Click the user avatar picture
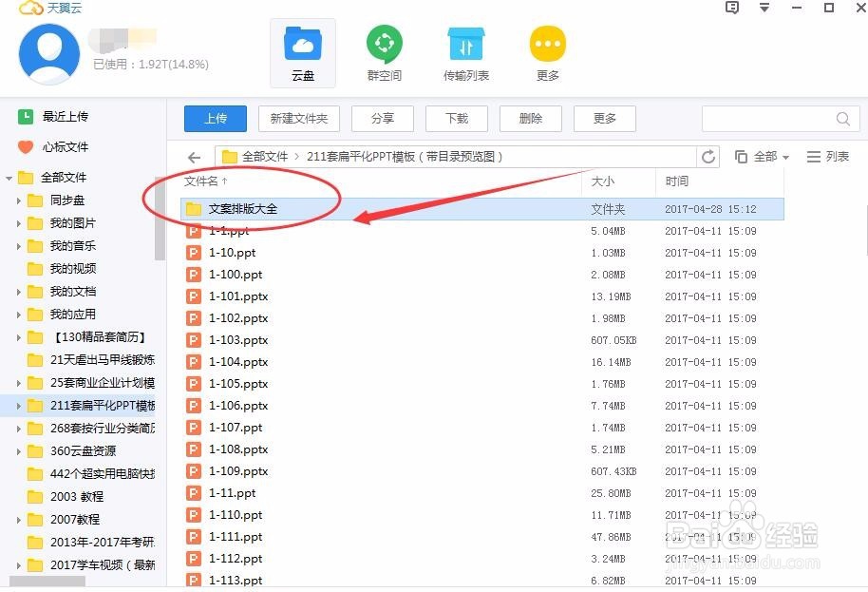This screenshot has height=592, width=868. 47,54
